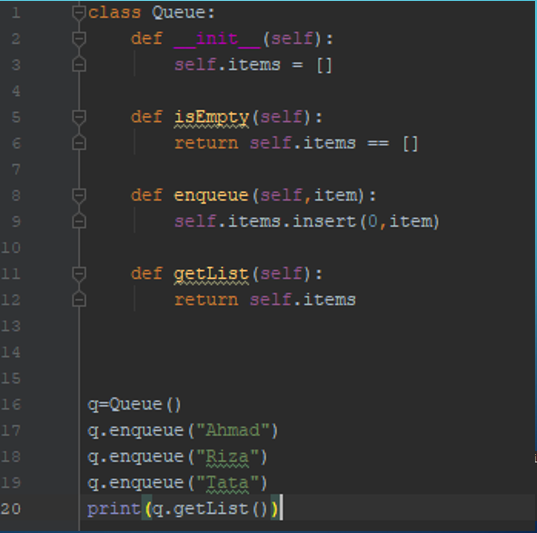Click the class name Queue on line 1
The height and width of the screenshot is (533, 537).
[178, 13]
